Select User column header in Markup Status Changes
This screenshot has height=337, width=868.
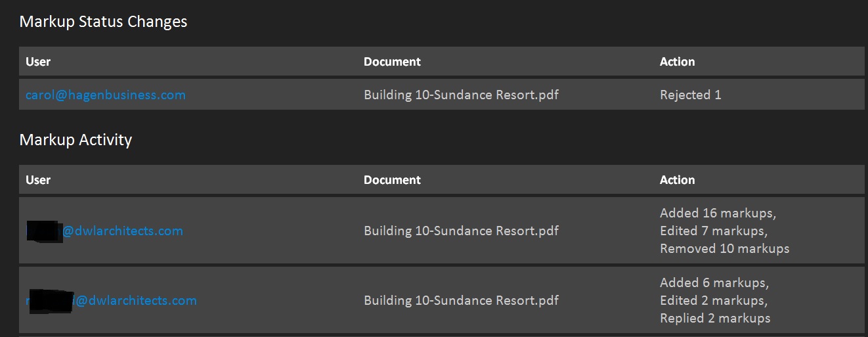(x=38, y=62)
